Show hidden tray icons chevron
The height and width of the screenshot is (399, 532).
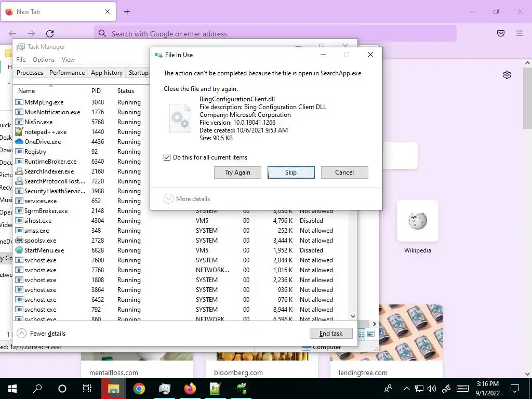[406, 389]
